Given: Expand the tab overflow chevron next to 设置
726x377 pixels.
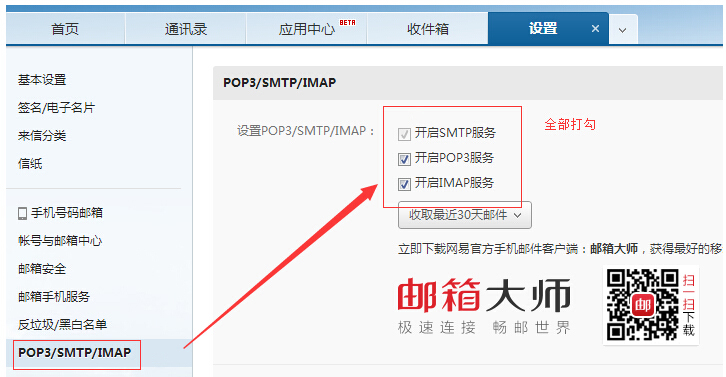Looking at the screenshot, I should pyautogui.click(x=623, y=30).
